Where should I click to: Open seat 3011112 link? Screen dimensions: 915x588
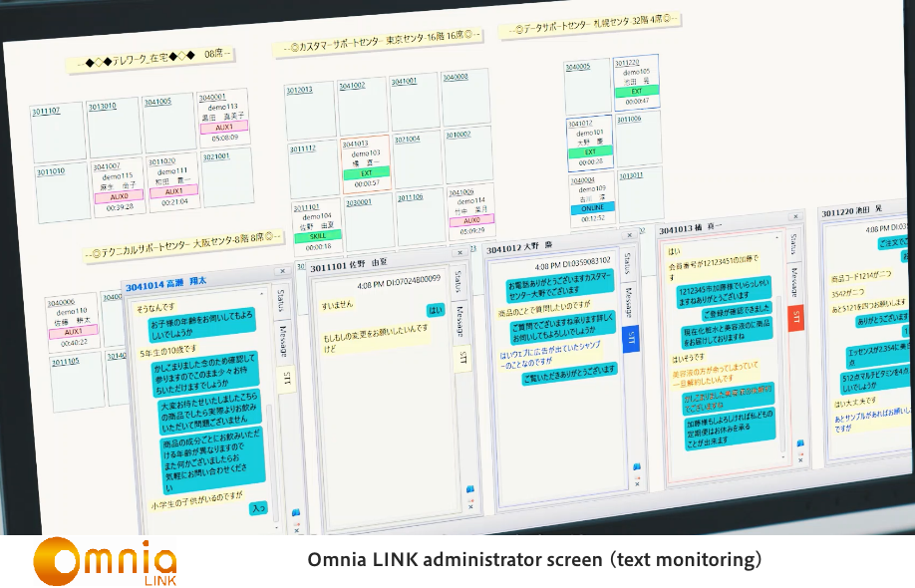click(x=303, y=148)
